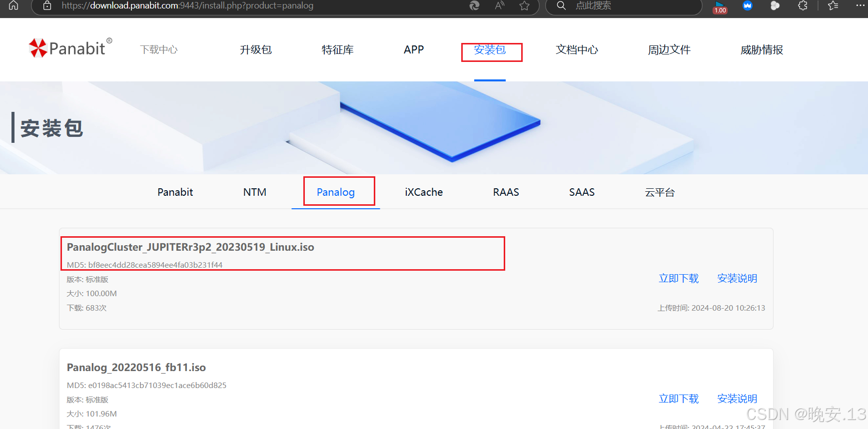Click the search magnifier icon

point(561,5)
